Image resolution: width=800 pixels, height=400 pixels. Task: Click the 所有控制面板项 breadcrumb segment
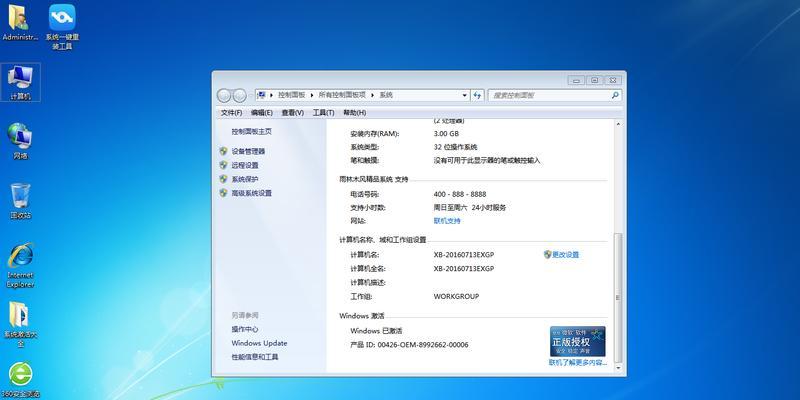pyautogui.click(x=342, y=95)
